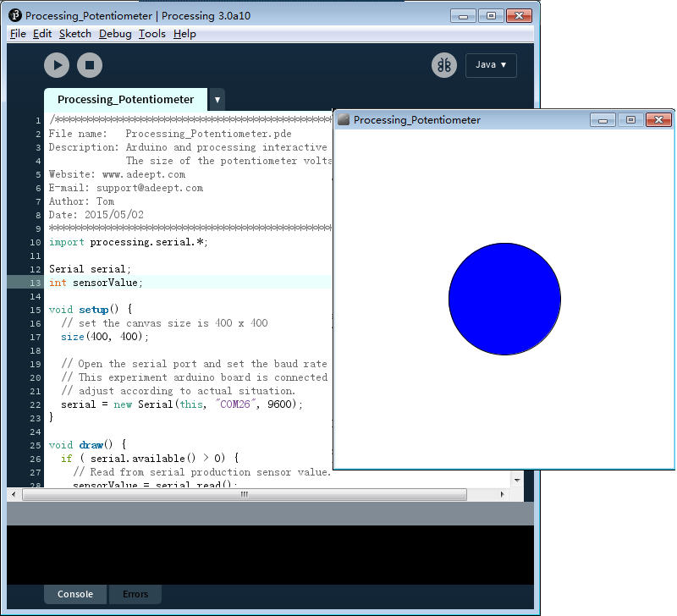Click the horizontal scrollbar in code editor
677x616 pixels.
(244, 495)
